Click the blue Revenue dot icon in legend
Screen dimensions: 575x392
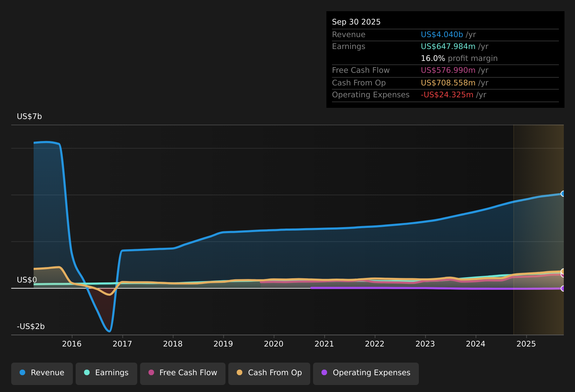(x=22, y=373)
